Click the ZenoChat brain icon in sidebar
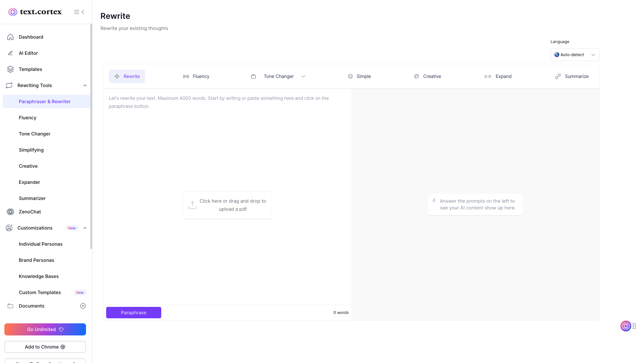644x363 pixels. (10, 212)
